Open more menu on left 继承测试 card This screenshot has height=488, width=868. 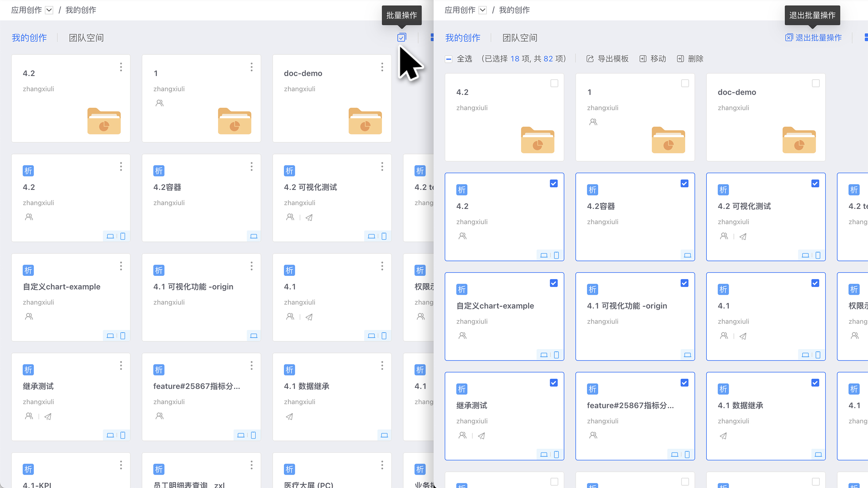point(121,366)
